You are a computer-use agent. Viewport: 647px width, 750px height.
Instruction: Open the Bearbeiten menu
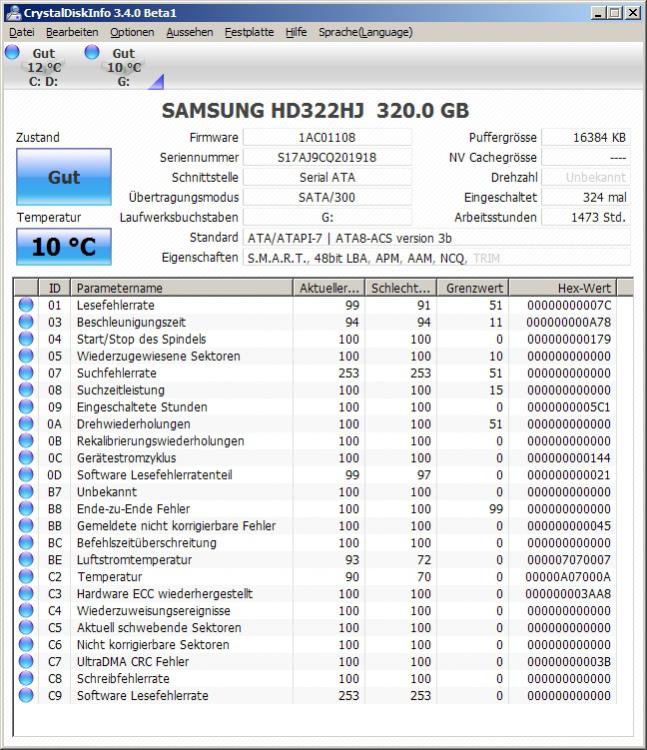click(72, 33)
